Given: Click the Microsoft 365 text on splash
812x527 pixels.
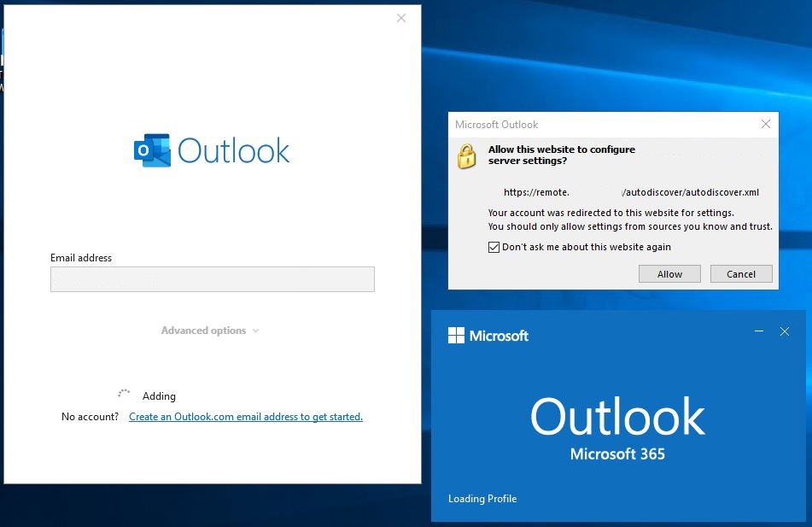Looking at the screenshot, I should coord(617,454).
